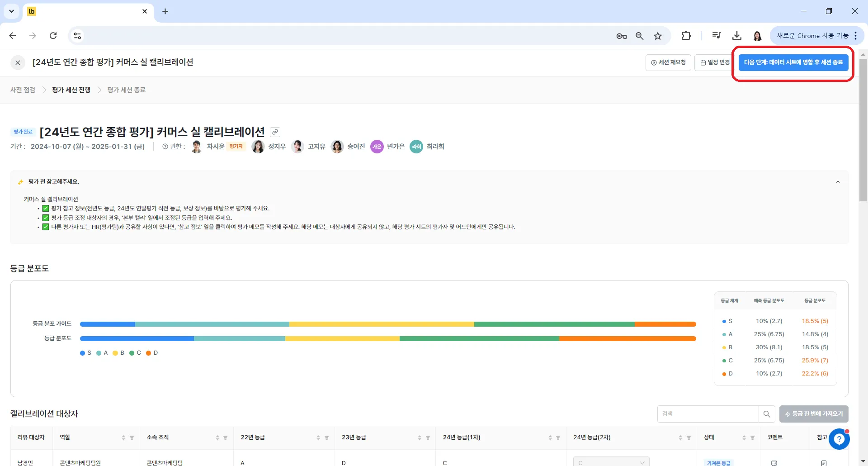Click 등급 한 번에 가져오기 button
868x466 pixels.
pyautogui.click(x=814, y=414)
